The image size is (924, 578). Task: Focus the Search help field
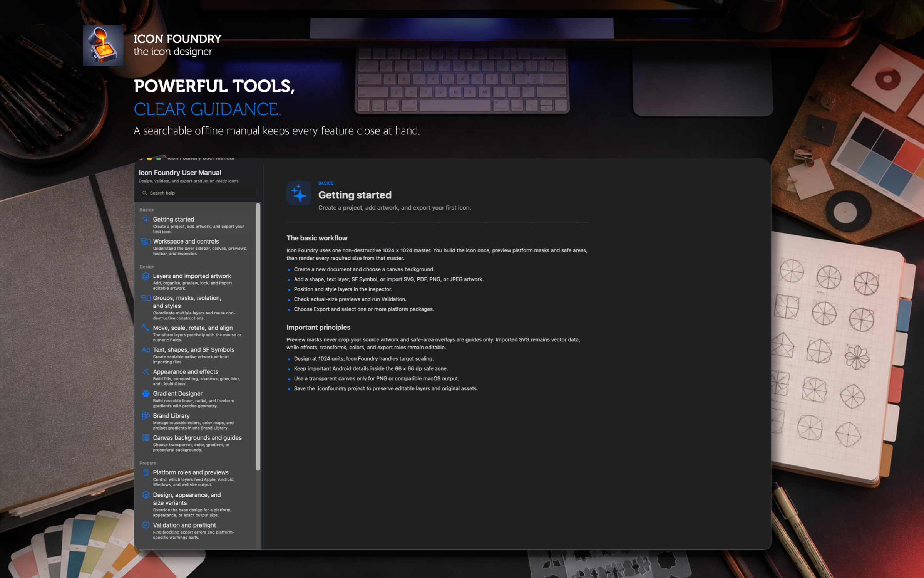click(x=198, y=193)
